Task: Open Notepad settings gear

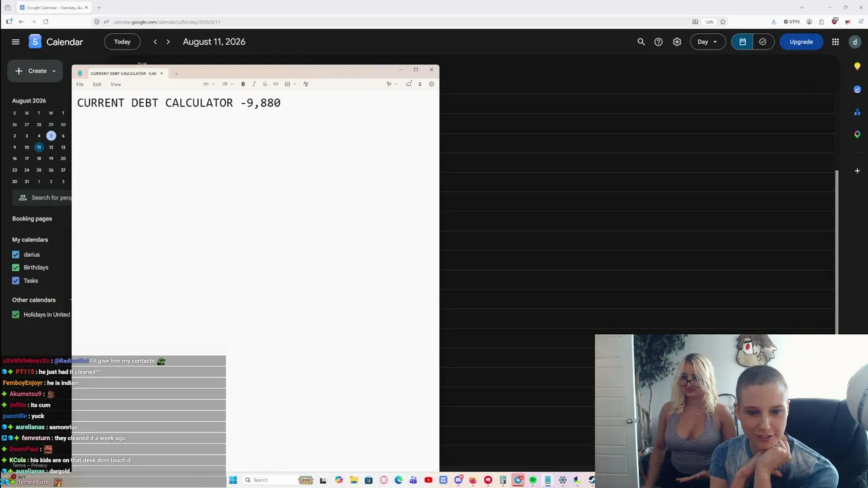Action: click(x=431, y=84)
